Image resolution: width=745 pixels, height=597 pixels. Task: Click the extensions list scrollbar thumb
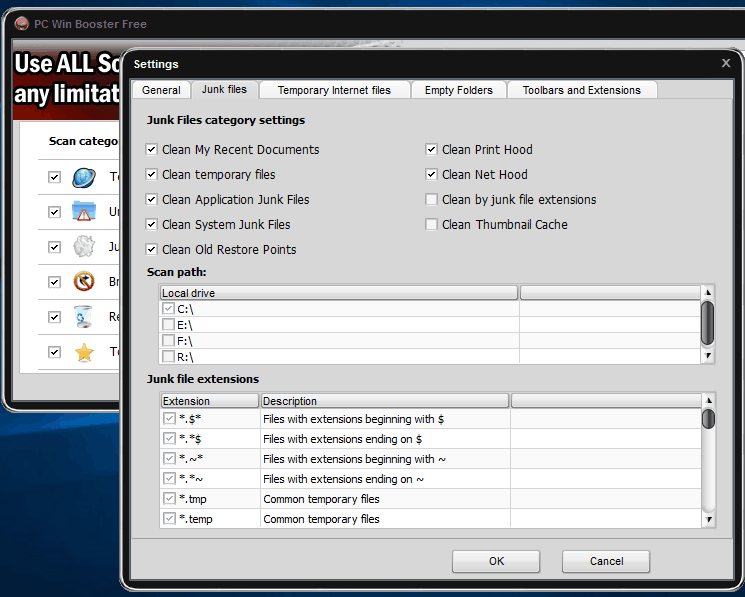708,419
